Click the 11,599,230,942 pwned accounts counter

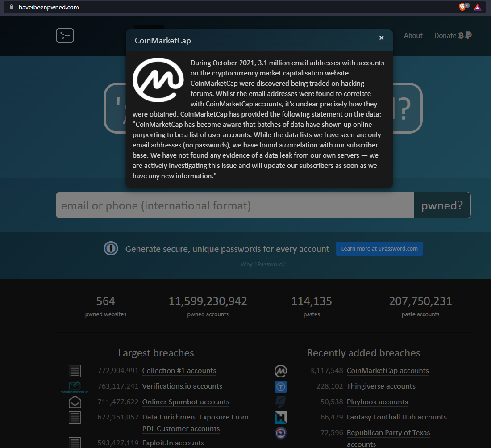tap(208, 306)
